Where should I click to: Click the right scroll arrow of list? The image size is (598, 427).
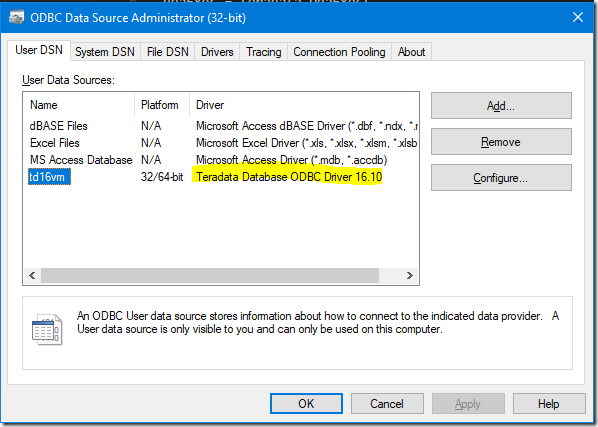(x=410, y=275)
